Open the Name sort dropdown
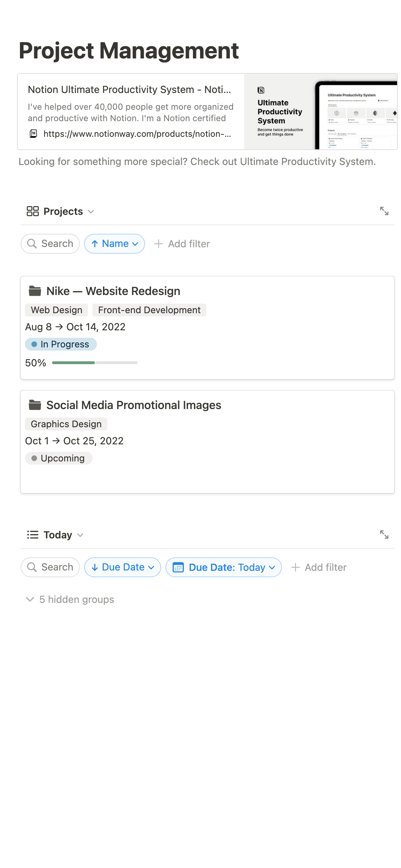 click(x=114, y=244)
